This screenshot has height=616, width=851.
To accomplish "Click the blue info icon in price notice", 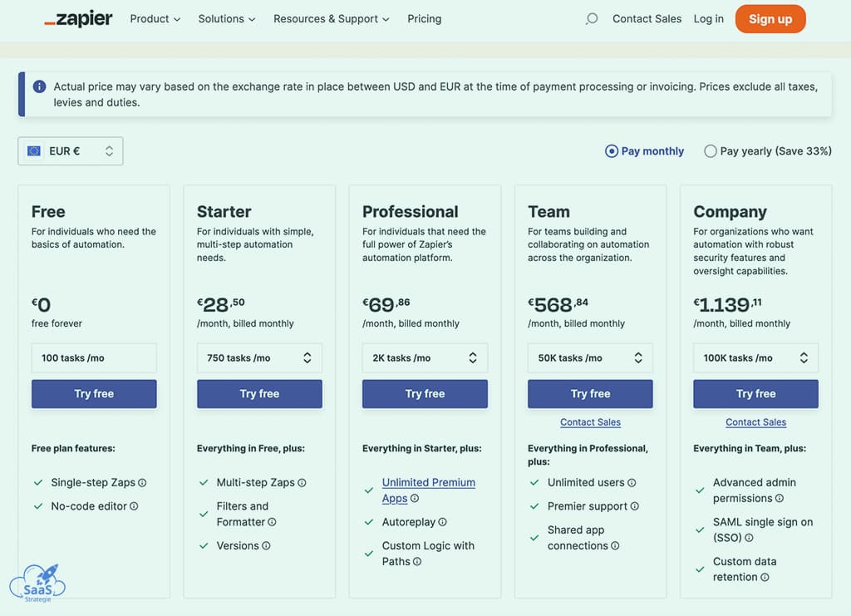I will pyautogui.click(x=39, y=86).
